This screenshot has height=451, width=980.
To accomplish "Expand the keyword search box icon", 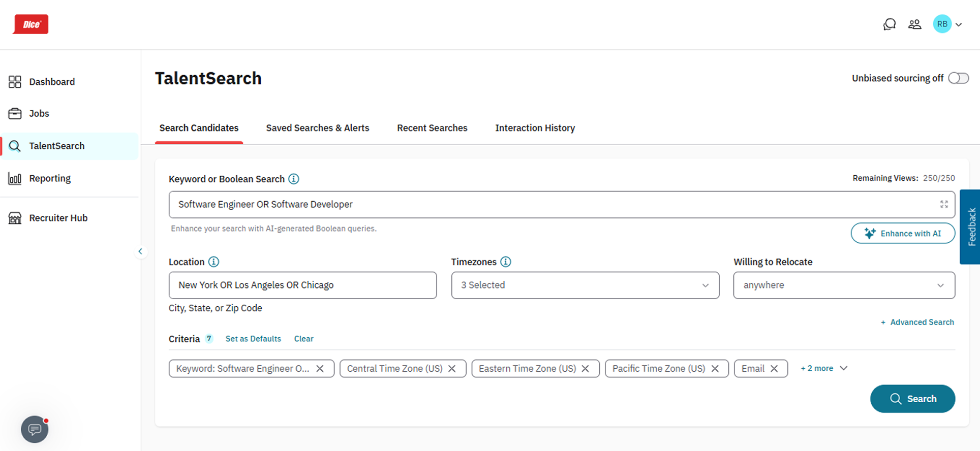I will click(x=944, y=204).
